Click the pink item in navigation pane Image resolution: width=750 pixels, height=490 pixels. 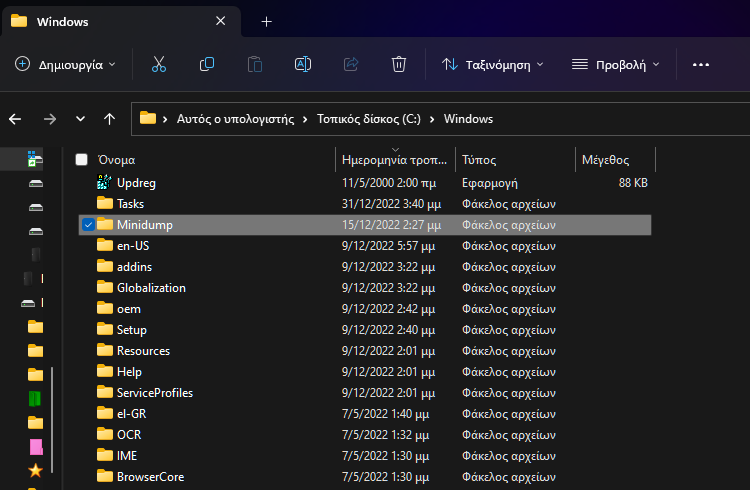[x=36, y=447]
